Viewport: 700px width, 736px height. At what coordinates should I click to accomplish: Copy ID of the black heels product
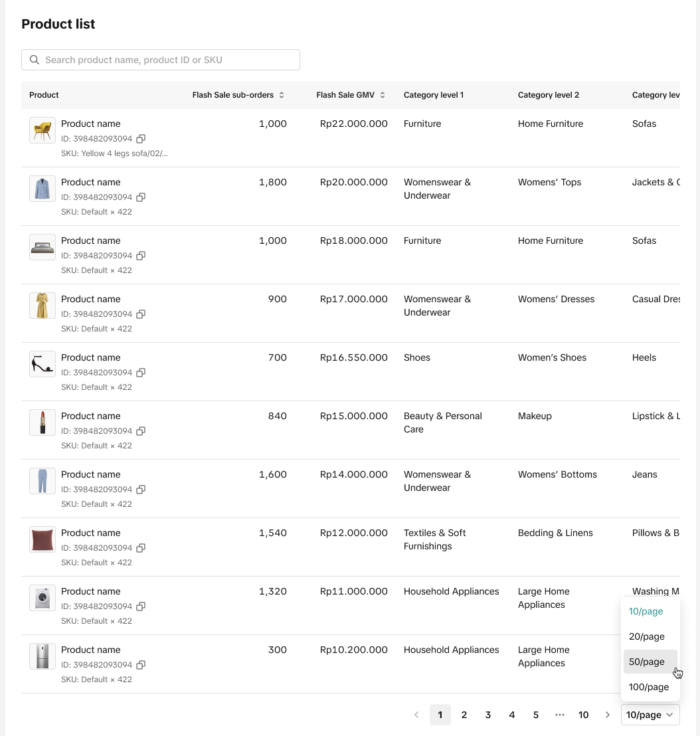click(141, 373)
